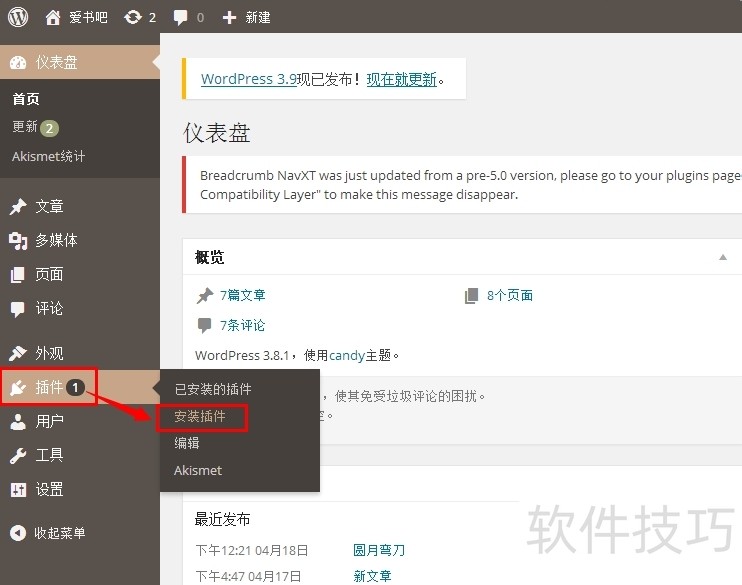This screenshot has width=742, height=585.
Task: Open the WordPress 3.9 link
Action: [249, 79]
